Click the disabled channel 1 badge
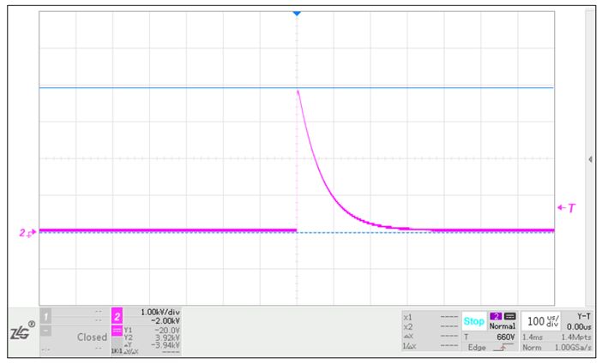The height and width of the screenshot is (364, 602). 46,317
